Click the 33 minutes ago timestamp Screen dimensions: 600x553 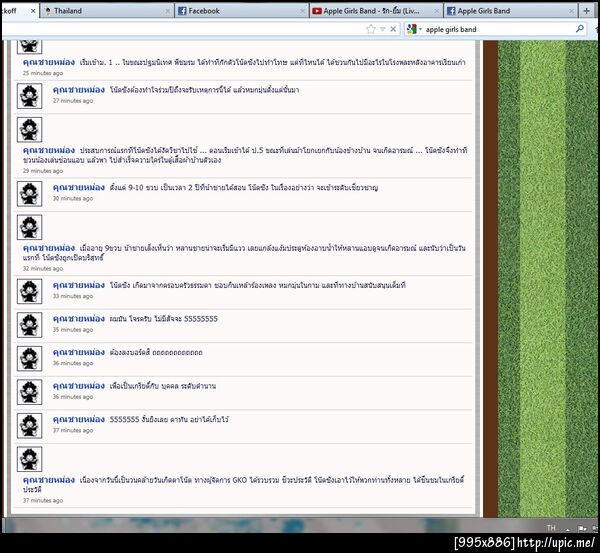point(73,296)
